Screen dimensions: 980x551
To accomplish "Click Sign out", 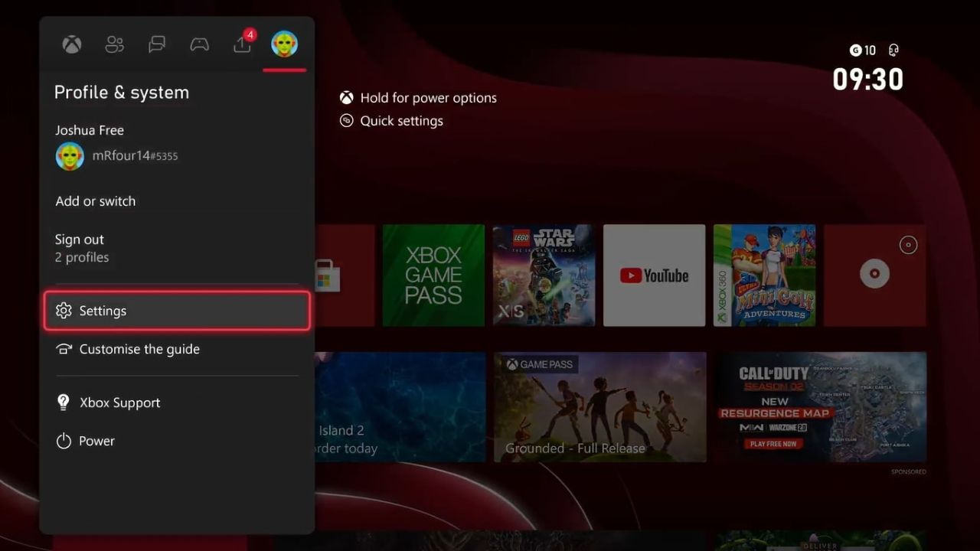I will pyautogui.click(x=79, y=240).
